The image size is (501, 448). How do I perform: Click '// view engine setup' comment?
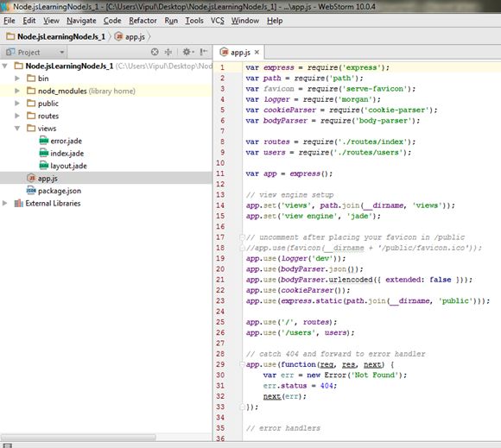coord(289,195)
